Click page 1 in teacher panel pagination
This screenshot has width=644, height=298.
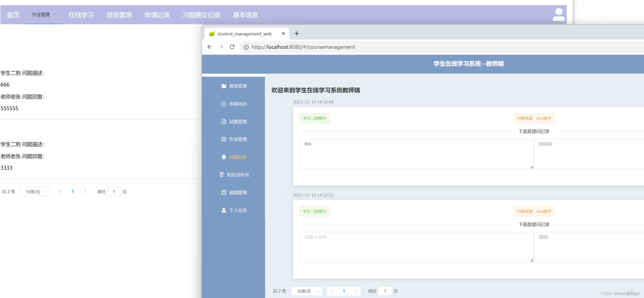pyautogui.click(x=344, y=291)
